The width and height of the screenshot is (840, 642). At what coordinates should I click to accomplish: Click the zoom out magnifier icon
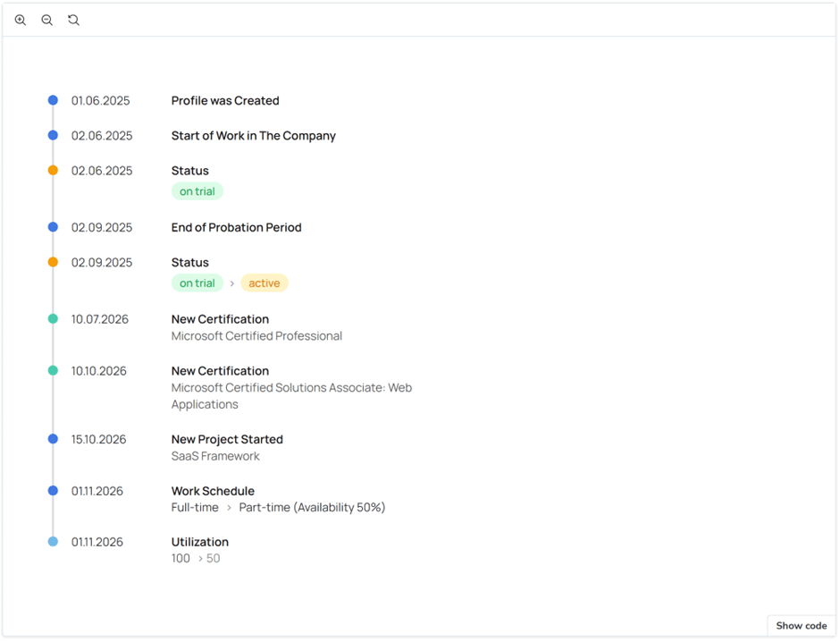[47, 20]
